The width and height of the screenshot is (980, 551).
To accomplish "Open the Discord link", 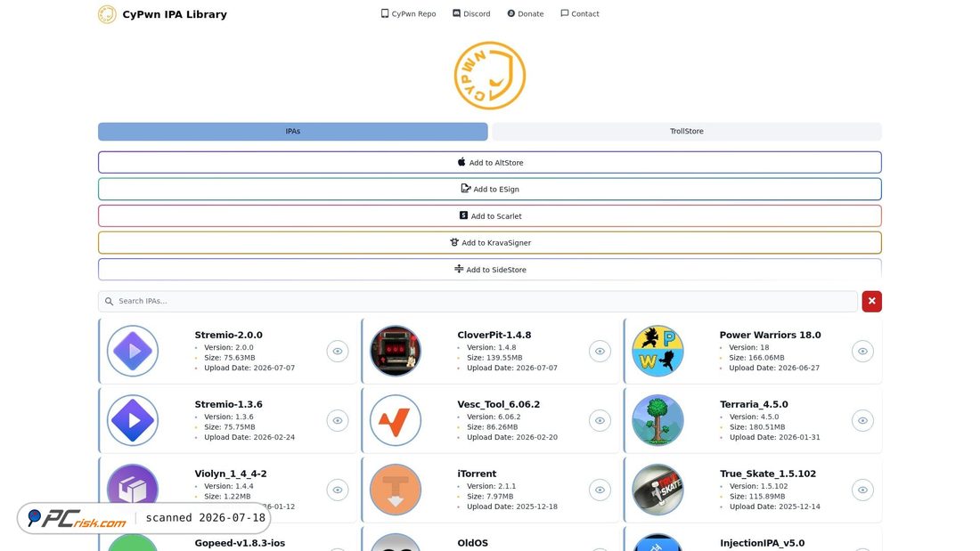I will (471, 13).
